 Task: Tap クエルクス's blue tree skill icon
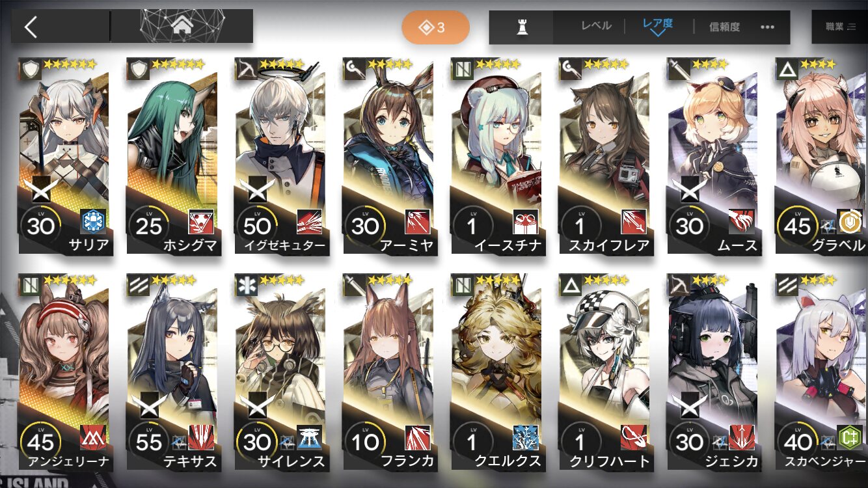[x=526, y=438]
